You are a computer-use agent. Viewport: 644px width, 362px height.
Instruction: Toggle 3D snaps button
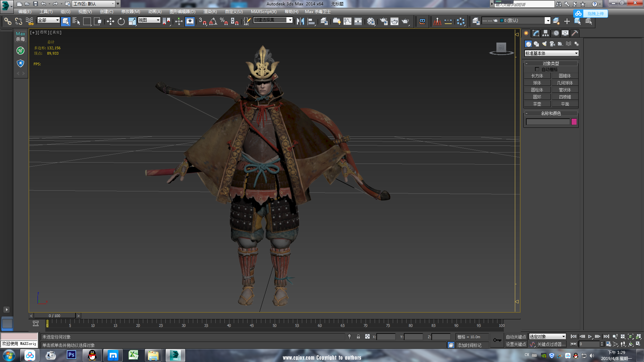tap(202, 21)
